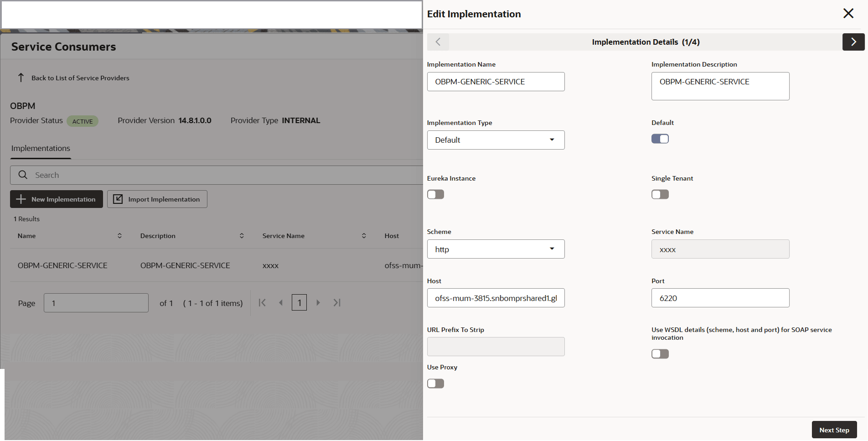Click Import Implementation button
The width and height of the screenshot is (868, 441).
coord(157,199)
